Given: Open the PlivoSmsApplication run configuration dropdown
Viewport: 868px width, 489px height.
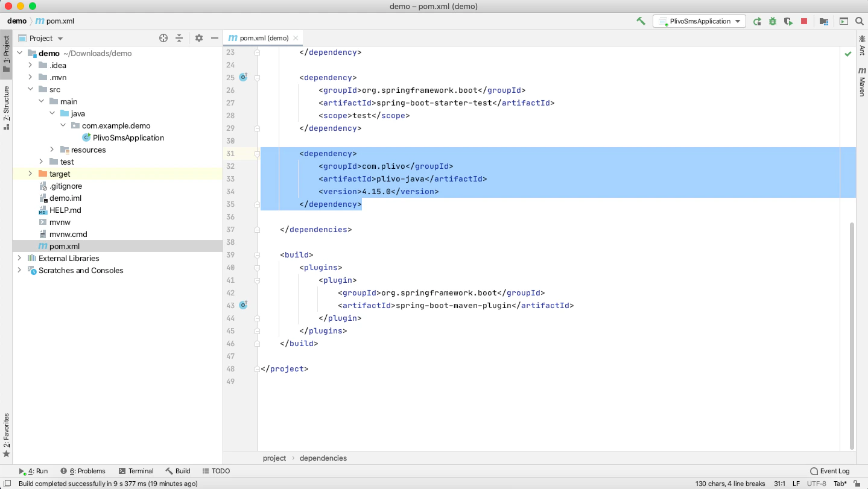Looking at the screenshot, I should click(699, 21).
